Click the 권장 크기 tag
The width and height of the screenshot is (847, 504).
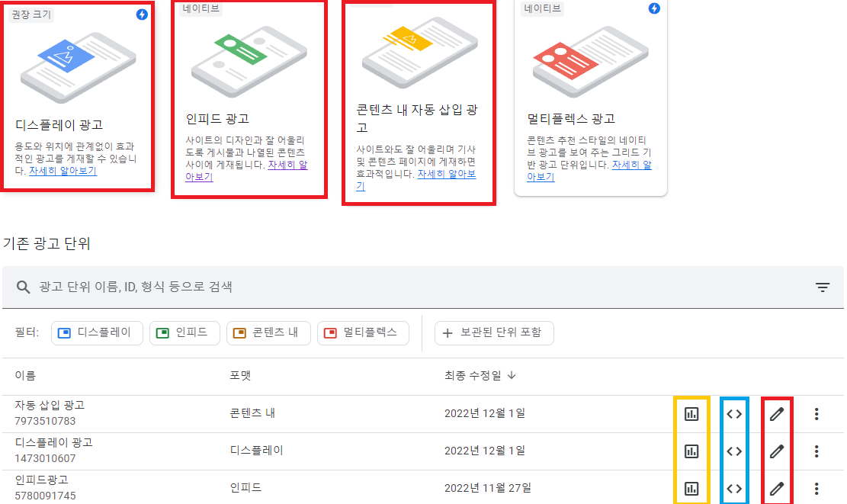(x=31, y=14)
